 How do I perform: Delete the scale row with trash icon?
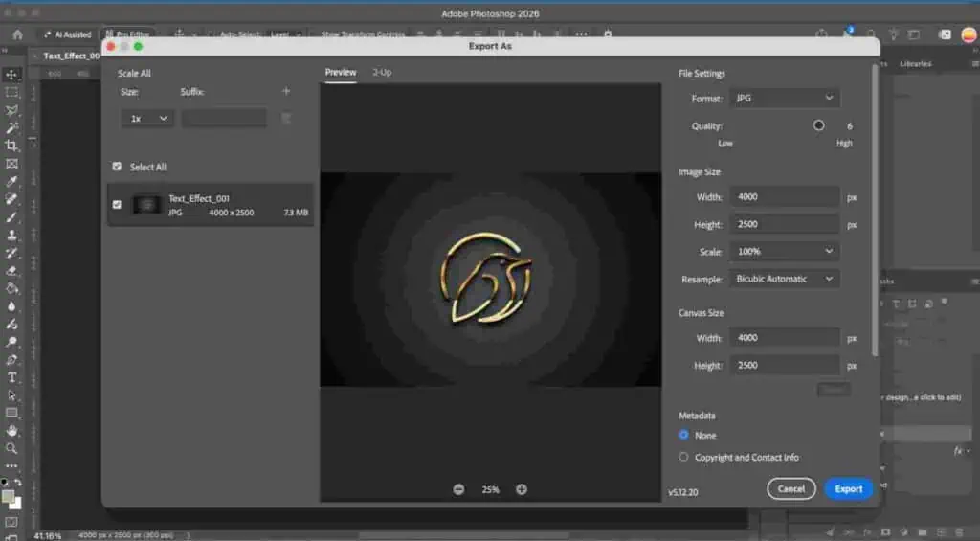(286, 118)
